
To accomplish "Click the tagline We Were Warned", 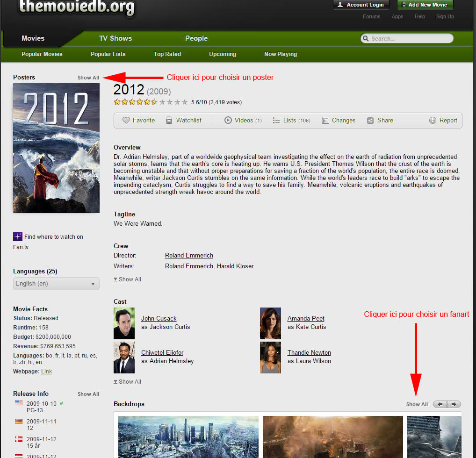I will [x=138, y=224].
